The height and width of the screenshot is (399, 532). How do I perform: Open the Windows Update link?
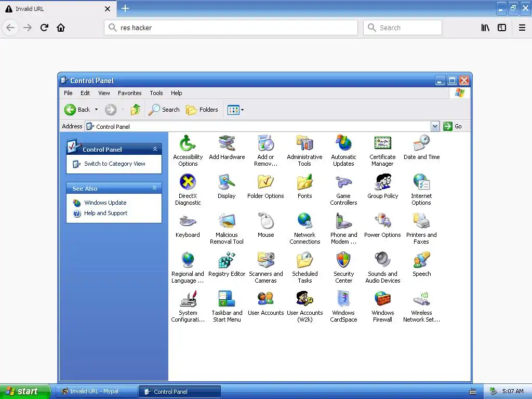pos(105,203)
